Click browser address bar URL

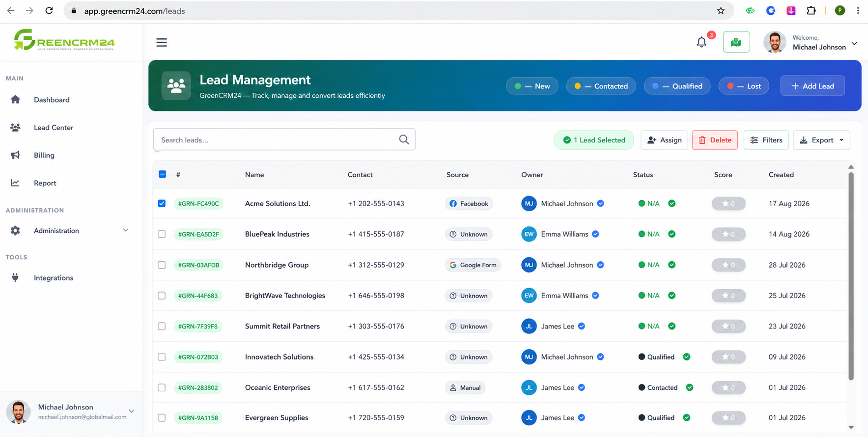[x=135, y=11]
